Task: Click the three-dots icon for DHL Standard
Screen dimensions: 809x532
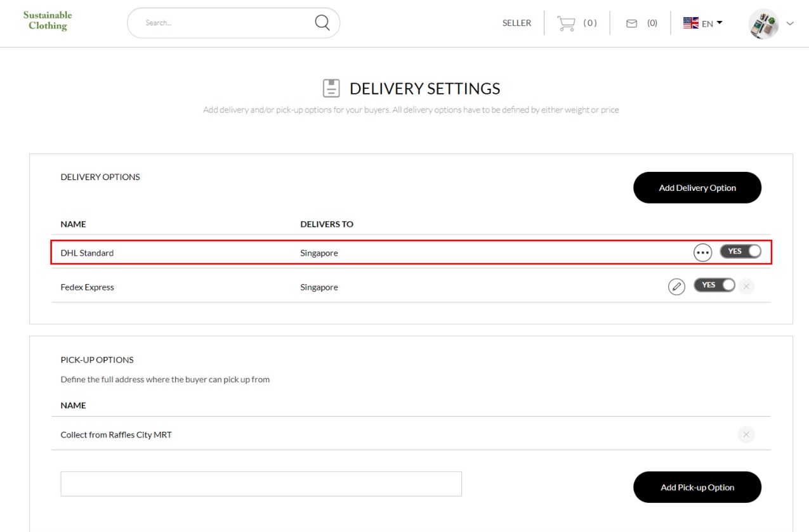Action: 702,252
